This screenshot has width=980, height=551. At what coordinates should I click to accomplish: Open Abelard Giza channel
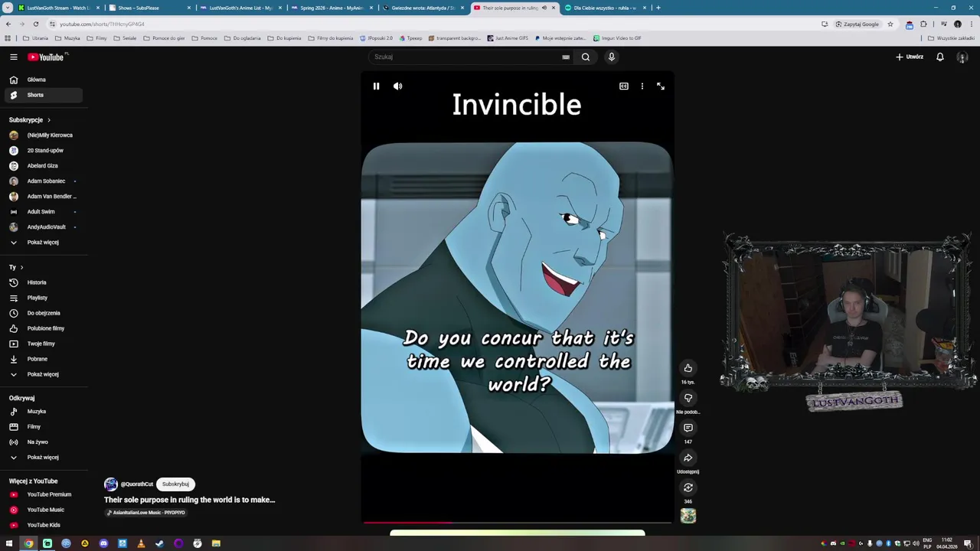click(x=44, y=166)
